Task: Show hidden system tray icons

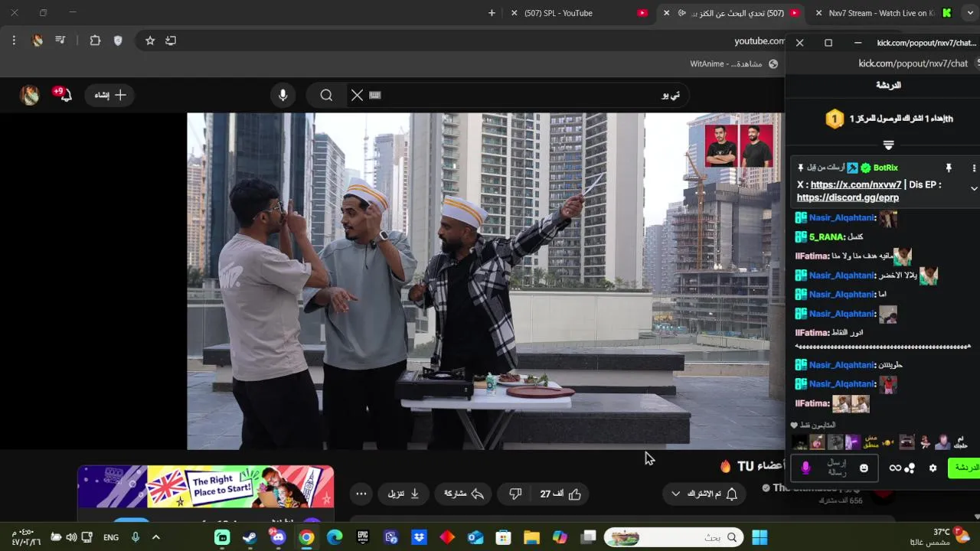Action: click(156, 537)
